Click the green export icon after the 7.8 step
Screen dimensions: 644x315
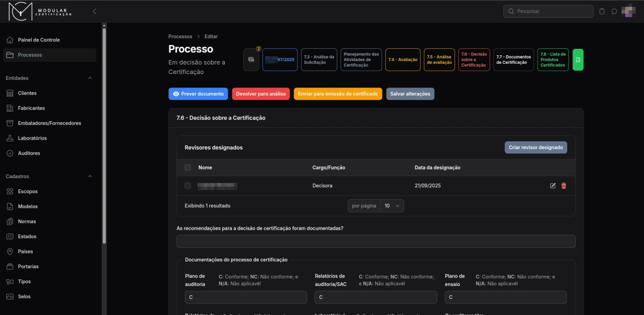click(x=578, y=60)
